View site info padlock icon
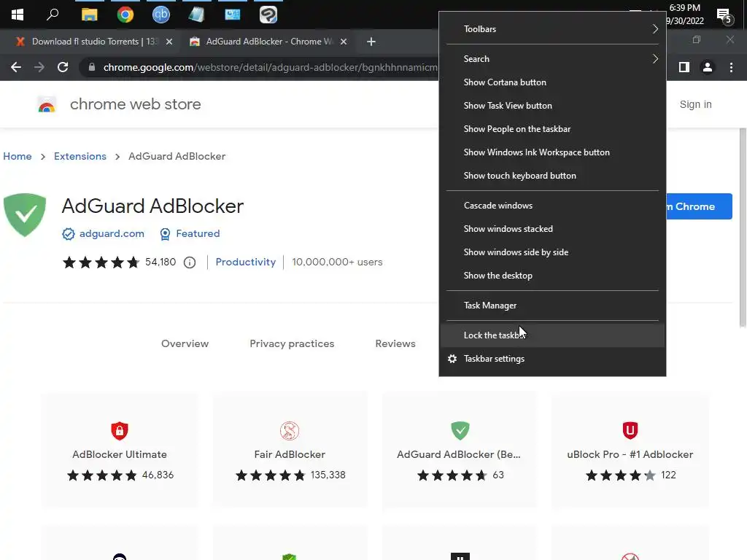This screenshot has height=560, width=747. (92, 67)
